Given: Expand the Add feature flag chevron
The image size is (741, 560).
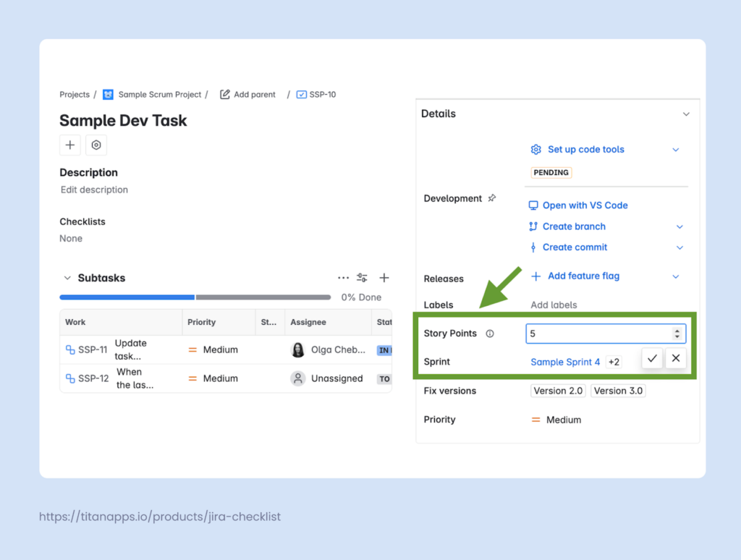Looking at the screenshot, I should (x=676, y=276).
